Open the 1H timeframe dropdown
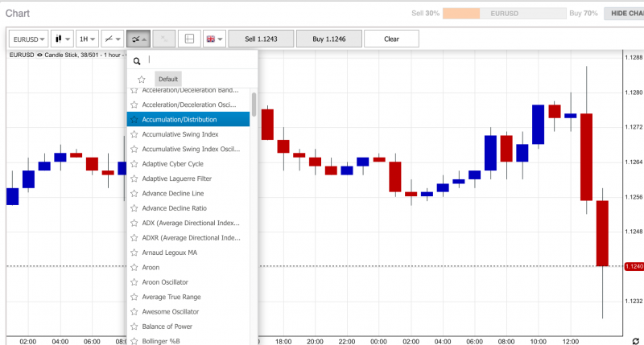The image size is (644, 345). [x=87, y=39]
